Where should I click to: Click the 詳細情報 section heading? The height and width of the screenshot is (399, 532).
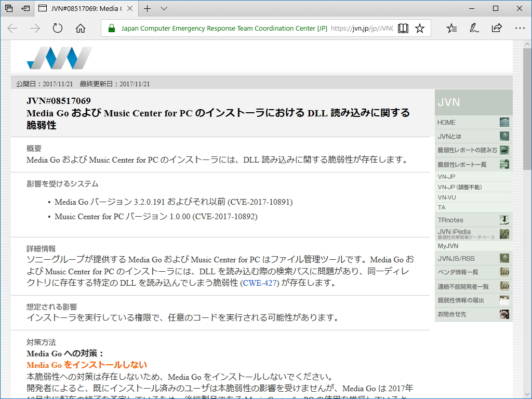41,249
